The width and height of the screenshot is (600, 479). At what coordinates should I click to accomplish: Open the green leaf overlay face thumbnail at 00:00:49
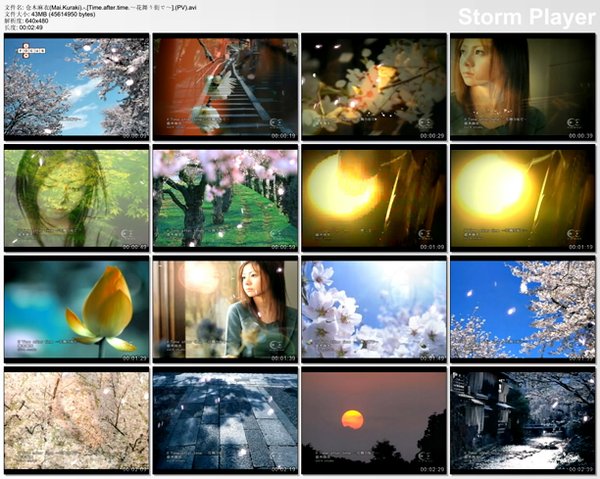click(77, 198)
